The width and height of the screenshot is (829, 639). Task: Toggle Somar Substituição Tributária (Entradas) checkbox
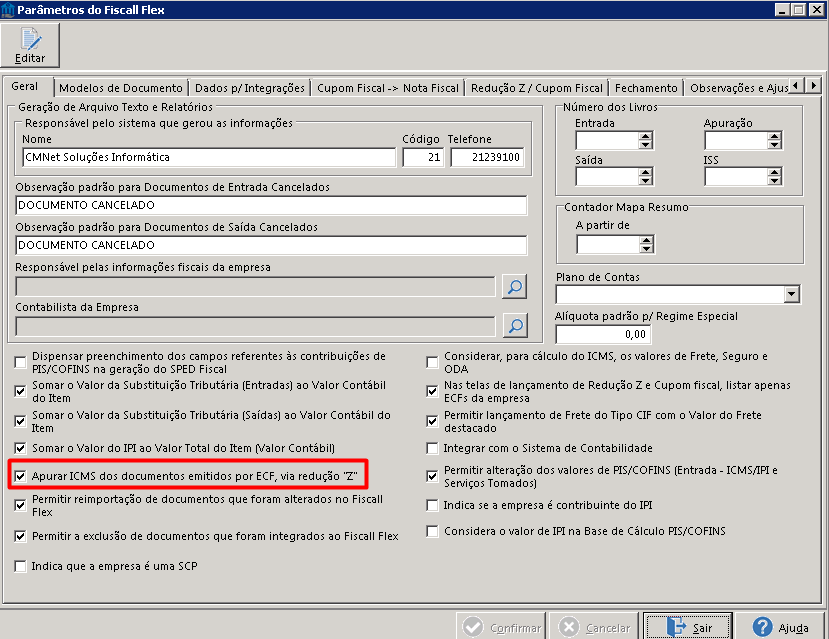[21, 391]
